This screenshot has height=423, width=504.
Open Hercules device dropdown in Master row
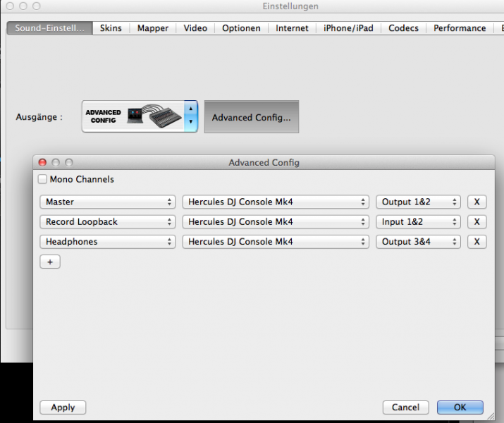[x=275, y=202]
